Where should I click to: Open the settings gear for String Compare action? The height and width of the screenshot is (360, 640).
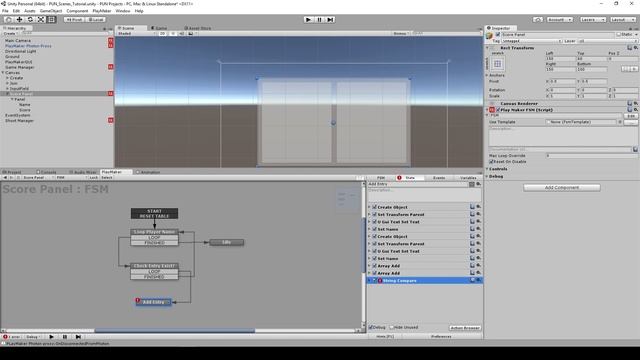click(x=479, y=280)
